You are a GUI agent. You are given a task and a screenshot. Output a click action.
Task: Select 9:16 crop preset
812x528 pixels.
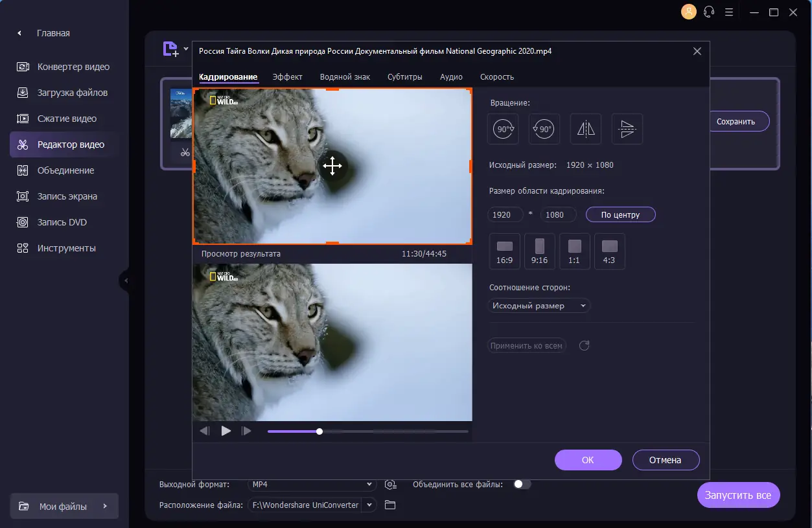pyautogui.click(x=540, y=251)
